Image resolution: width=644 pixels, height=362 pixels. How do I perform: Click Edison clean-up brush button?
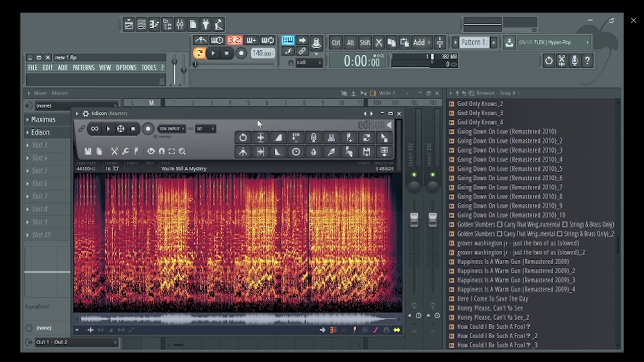pos(331,152)
